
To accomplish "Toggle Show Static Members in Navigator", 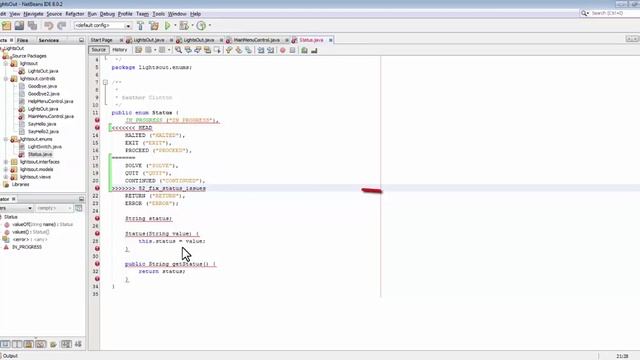I will coord(28,344).
